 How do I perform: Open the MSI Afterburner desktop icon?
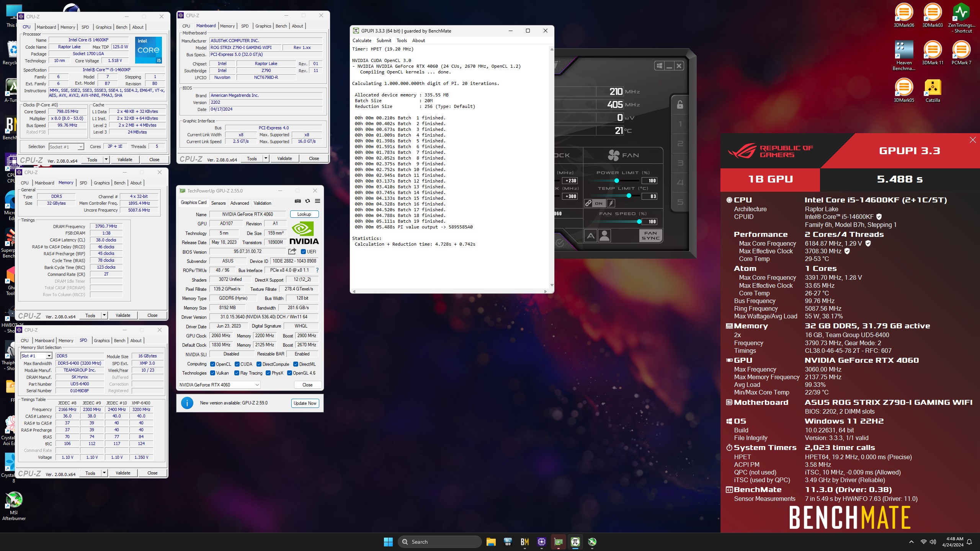point(14,506)
